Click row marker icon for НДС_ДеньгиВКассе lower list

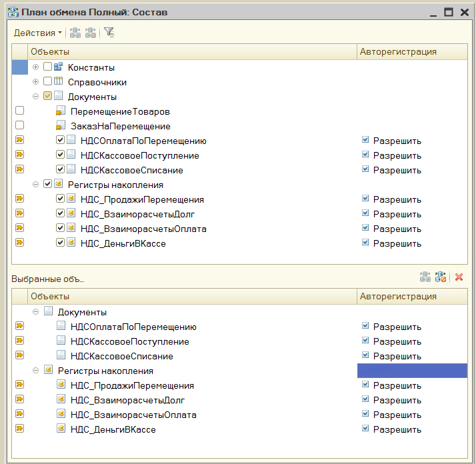tap(20, 429)
